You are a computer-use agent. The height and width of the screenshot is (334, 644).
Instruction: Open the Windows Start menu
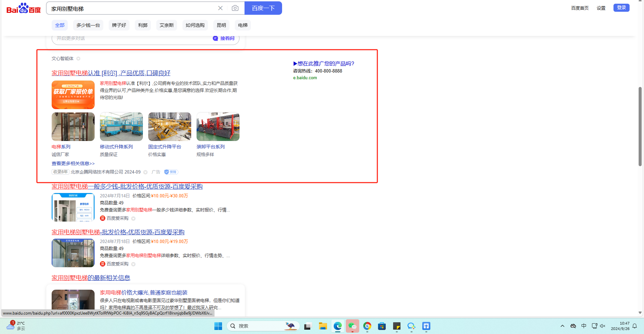click(x=218, y=326)
